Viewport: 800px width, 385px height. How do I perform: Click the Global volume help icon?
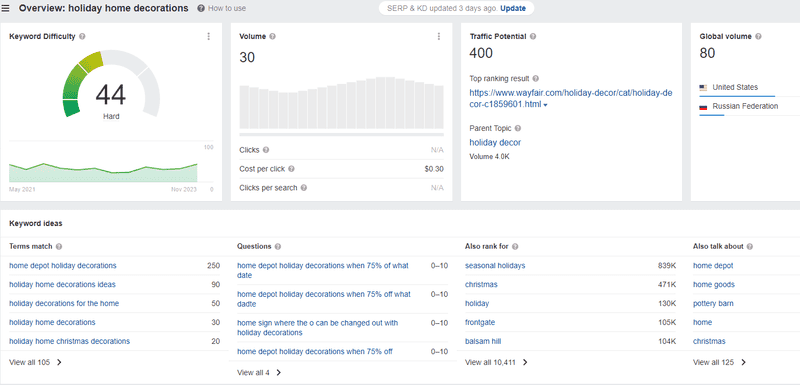pos(758,36)
